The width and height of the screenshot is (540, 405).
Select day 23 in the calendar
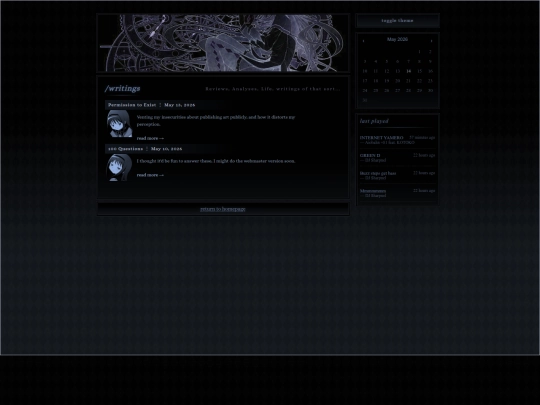[x=430, y=81]
